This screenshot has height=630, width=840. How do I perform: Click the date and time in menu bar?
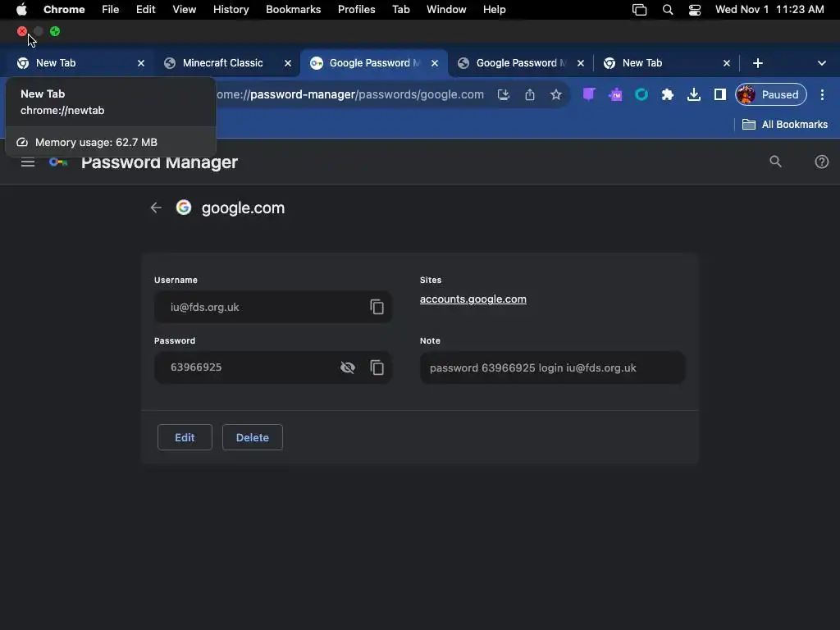pyautogui.click(x=769, y=10)
